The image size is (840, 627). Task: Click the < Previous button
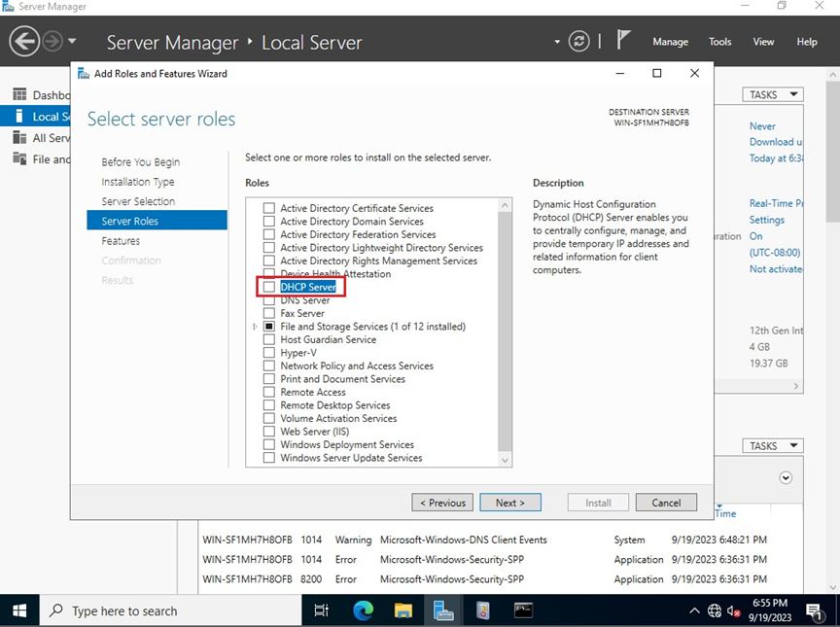coord(442,503)
